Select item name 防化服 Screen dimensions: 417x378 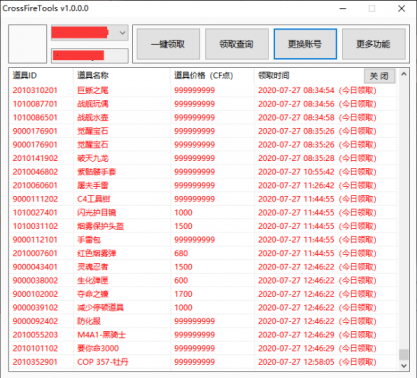coord(89,321)
